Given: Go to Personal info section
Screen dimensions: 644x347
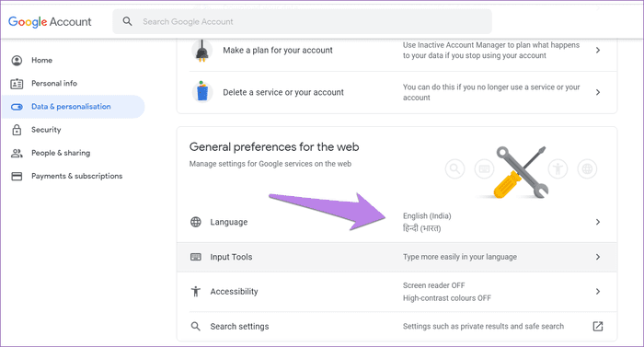Looking at the screenshot, I should (54, 83).
